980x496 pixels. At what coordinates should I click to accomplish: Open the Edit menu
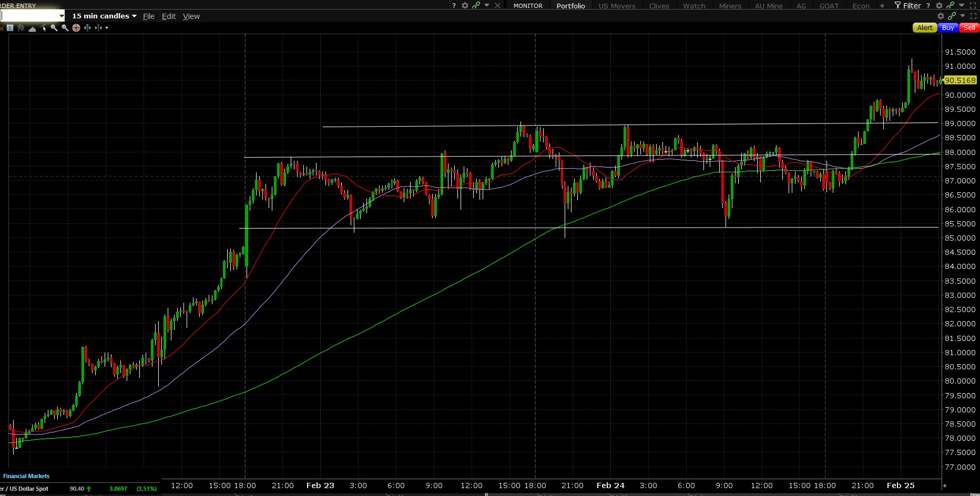point(169,16)
